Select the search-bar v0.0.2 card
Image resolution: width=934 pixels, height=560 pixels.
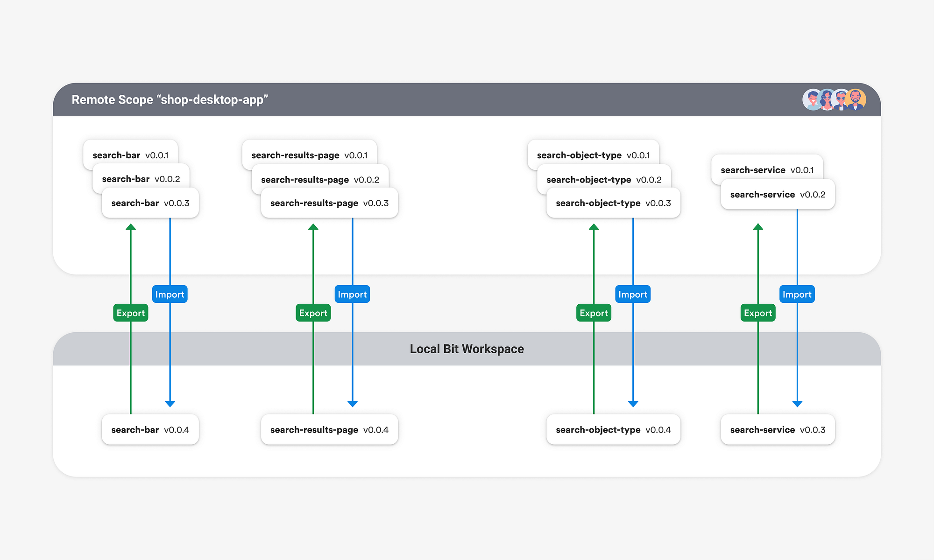[141, 179]
